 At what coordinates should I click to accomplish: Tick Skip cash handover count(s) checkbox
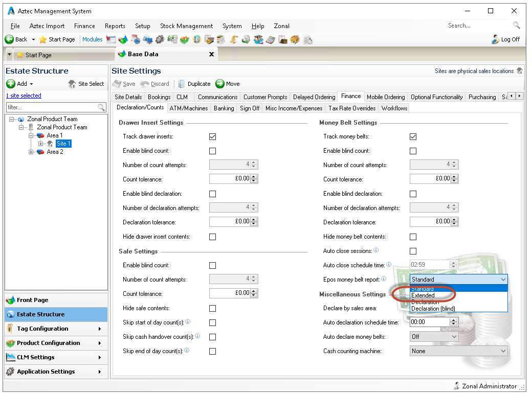tap(212, 337)
